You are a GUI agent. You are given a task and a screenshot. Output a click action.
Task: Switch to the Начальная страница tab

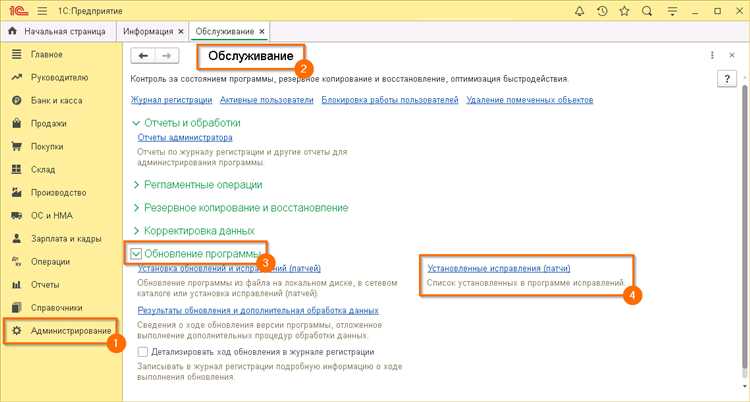coord(58,32)
